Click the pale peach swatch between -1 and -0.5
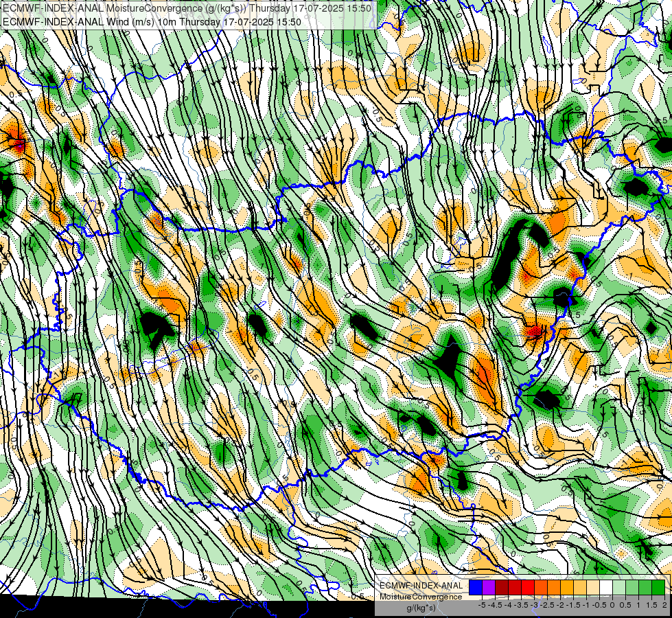The width and height of the screenshot is (672, 618). [593, 588]
